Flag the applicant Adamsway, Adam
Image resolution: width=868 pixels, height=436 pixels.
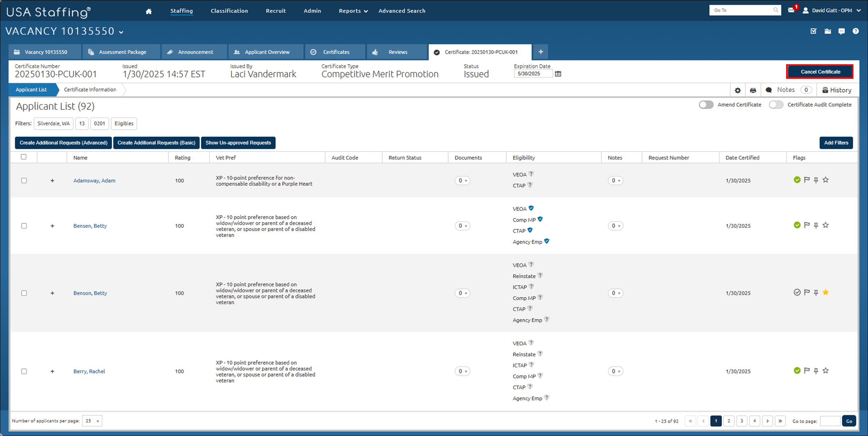click(807, 180)
